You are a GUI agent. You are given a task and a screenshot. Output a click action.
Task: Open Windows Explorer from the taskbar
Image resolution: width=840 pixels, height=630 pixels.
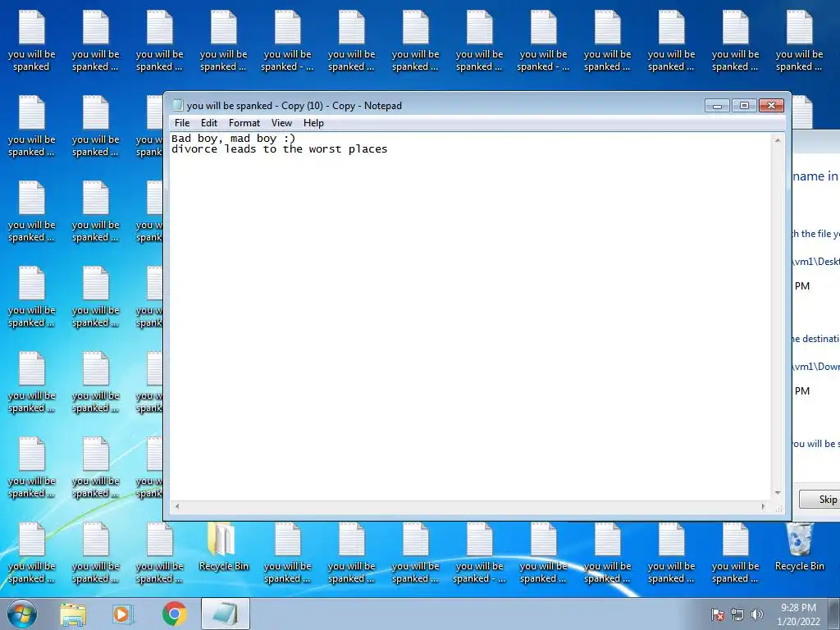(73, 614)
